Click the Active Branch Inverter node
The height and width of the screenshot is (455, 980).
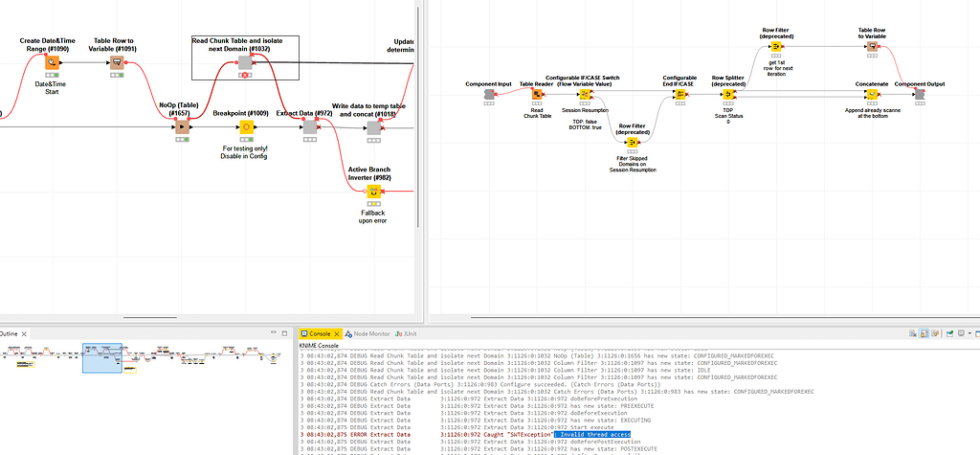(374, 192)
